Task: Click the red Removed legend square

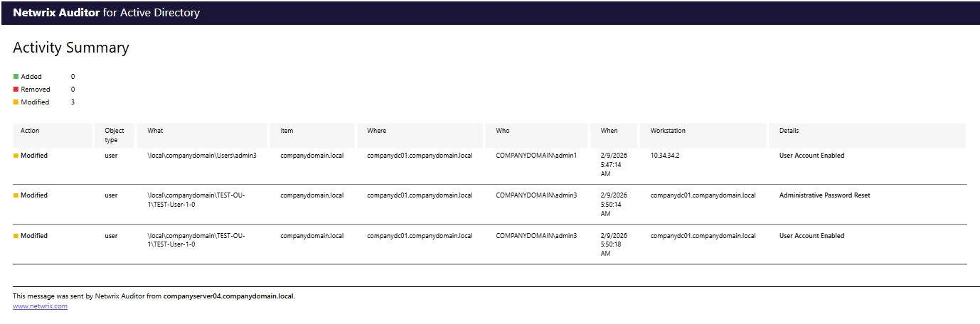Action: pyautogui.click(x=16, y=90)
